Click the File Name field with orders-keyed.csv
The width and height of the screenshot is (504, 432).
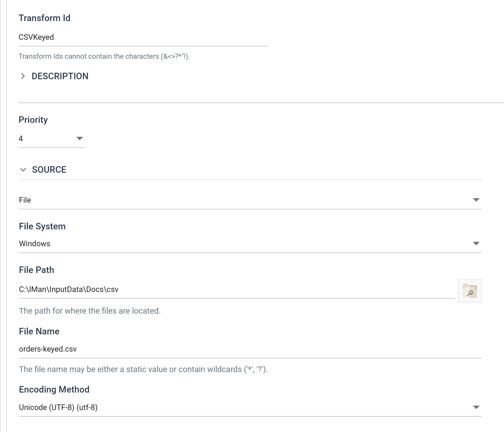click(250, 349)
